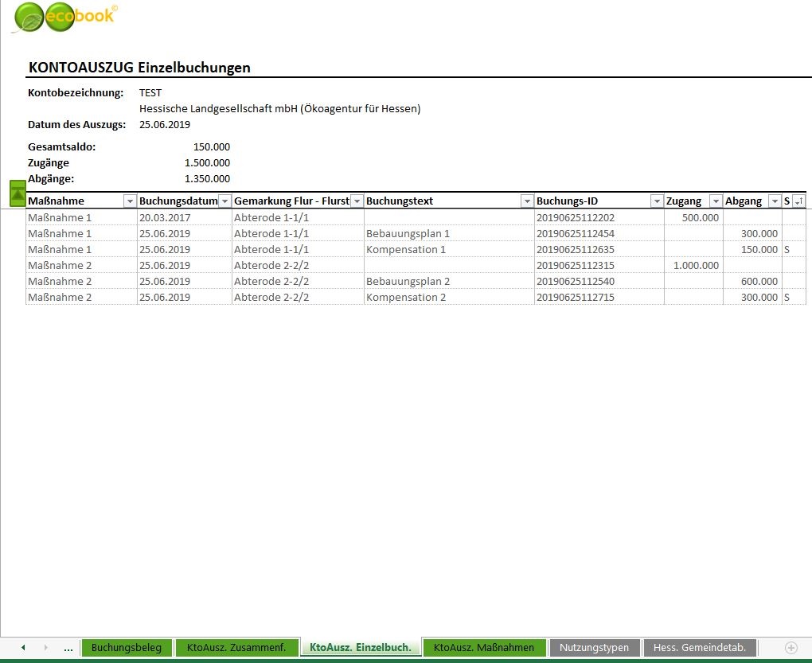Switch to the Buchungsbeleg sheet tab
Viewport: 812px width, 663px height.
pyautogui.click(x=126, y=648)
